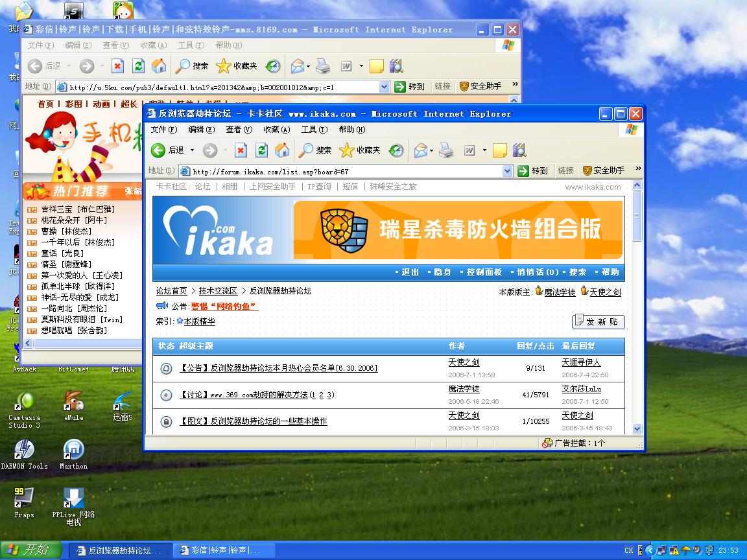Print from ringtone 8169 window toolbar
The height and width of the screenshot is (560, 747).
[x=322, y=65]
